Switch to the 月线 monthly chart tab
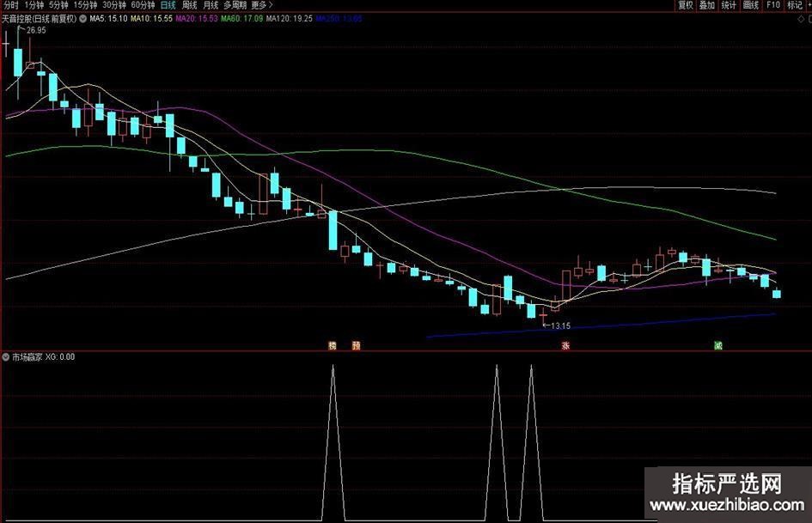812x523 pixels. (x=211, y=5)
